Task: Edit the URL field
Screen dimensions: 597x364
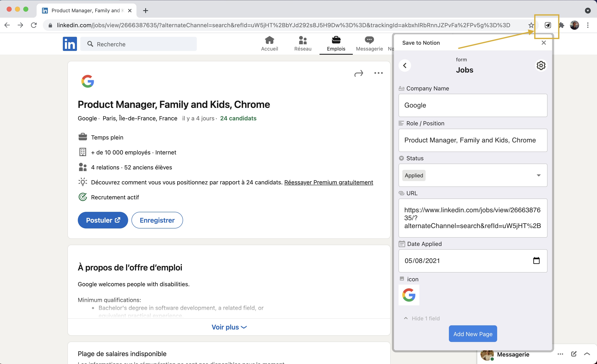Action: click(473, 218)
